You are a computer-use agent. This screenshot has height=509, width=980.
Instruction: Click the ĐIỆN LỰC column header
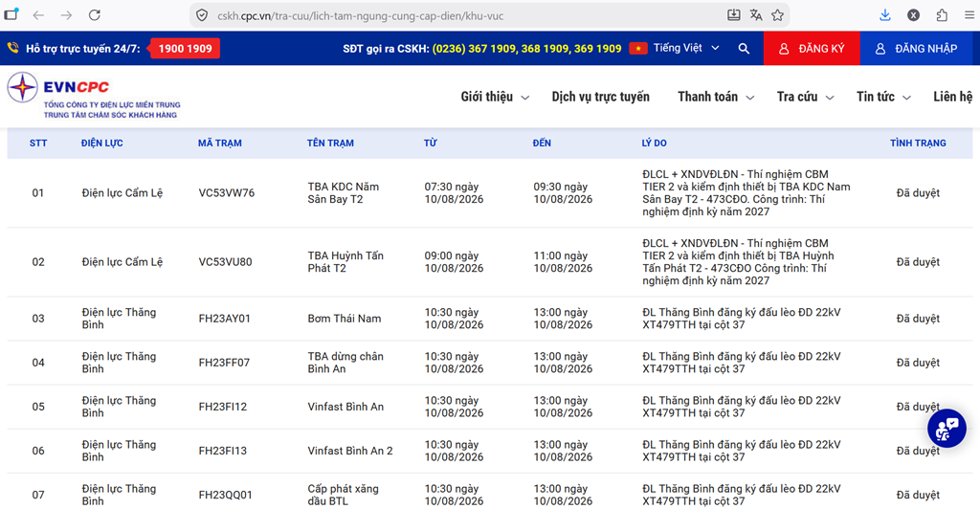point(101,143)
